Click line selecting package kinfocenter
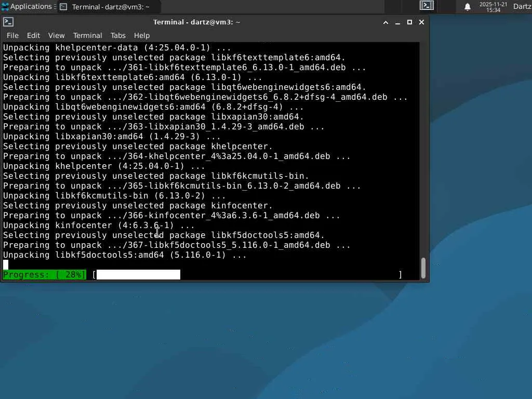This screenshot has height=399, width=532. coord(138,205)
